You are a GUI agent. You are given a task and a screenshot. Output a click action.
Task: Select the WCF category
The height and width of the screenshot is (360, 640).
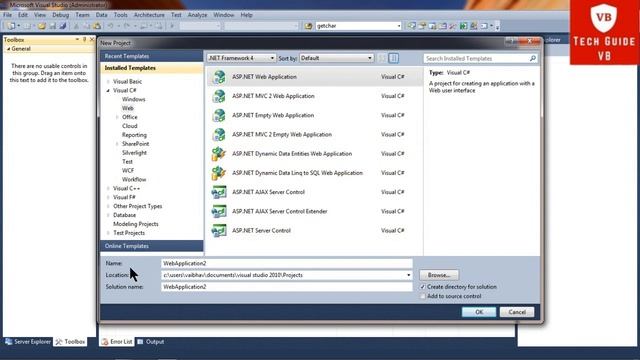(x=128, y=171)
